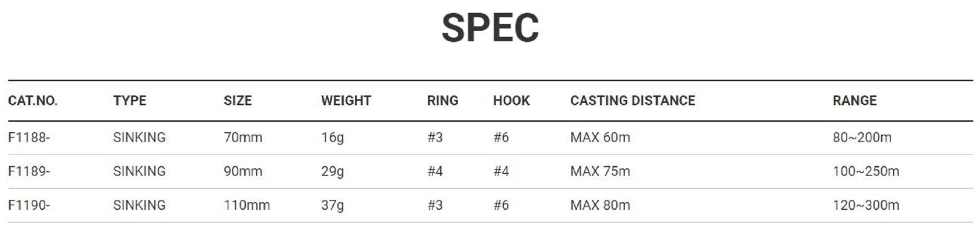Select catalog number F1188- cell

point(29,138)
